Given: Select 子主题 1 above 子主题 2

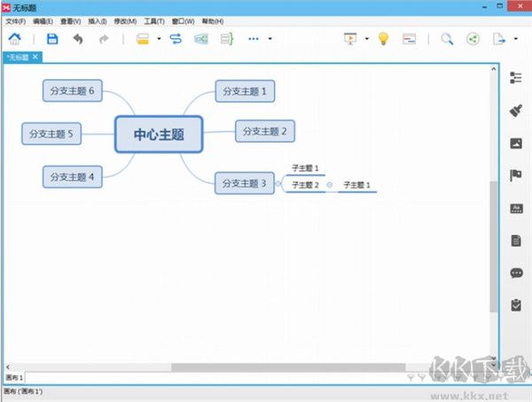Looking at the screenshot, I should (305, 169).
